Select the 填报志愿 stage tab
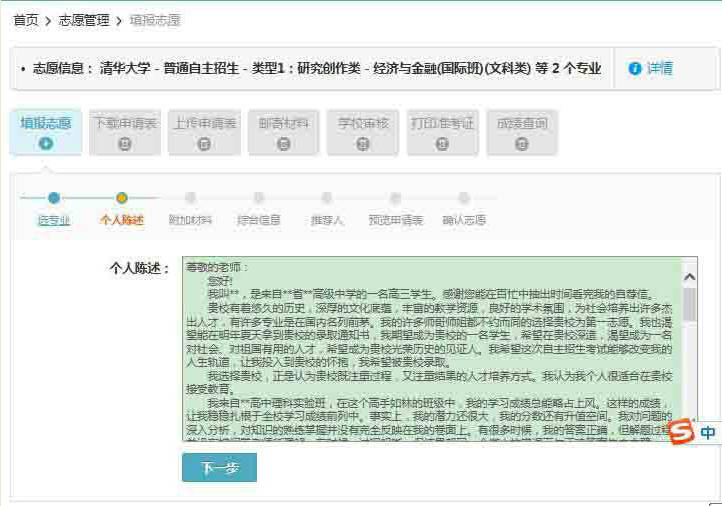 click(x=46, y=132)
